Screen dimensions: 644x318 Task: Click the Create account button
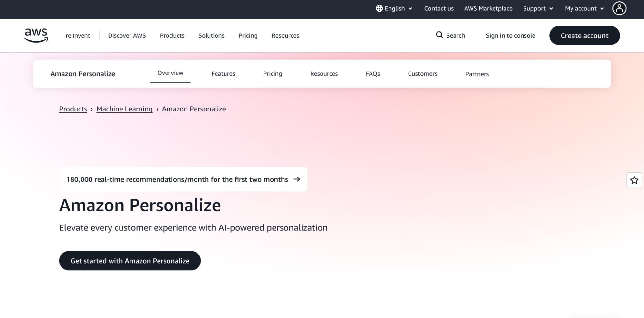point(584,35)
